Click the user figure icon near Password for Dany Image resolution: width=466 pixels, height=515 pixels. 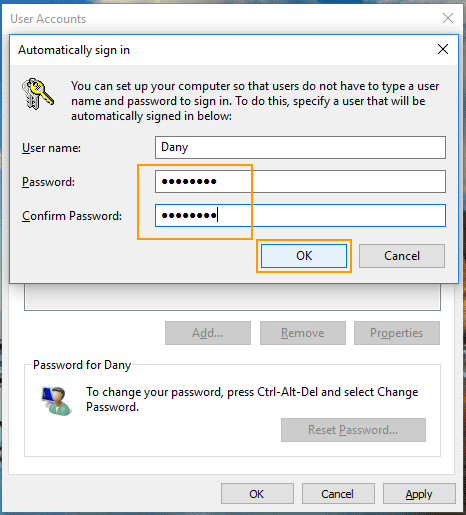56,401
